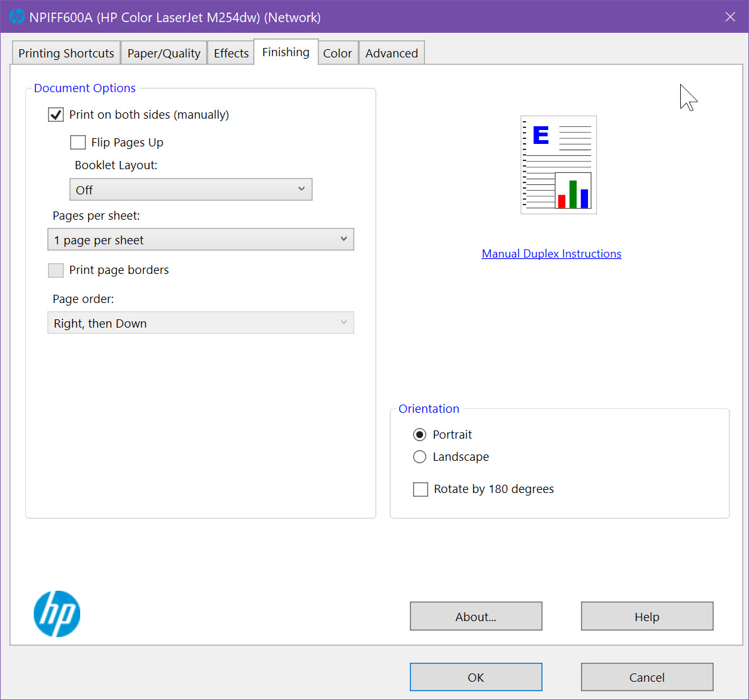Click the HP logo in title bar
Image resolution: width=749 pixels, height=700 pixels.
(16, 16)
